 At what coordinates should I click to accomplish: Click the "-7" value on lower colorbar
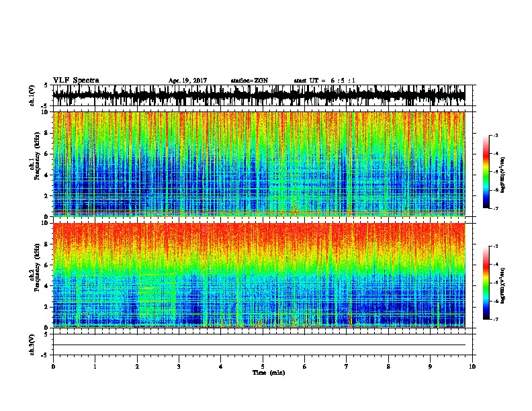pyautogui.click(x=495, y=319)
